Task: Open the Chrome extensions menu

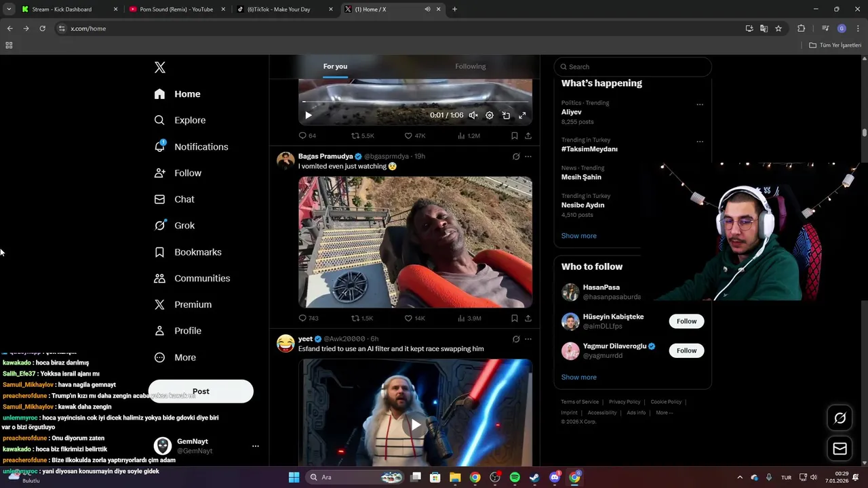Action: click(802, 28)
